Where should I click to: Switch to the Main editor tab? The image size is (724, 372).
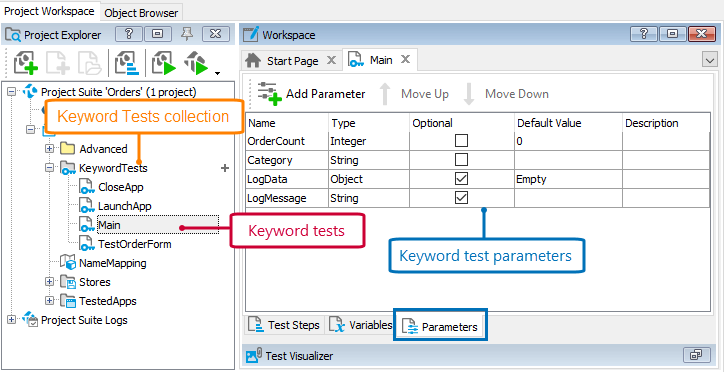(x=380, y=60)
